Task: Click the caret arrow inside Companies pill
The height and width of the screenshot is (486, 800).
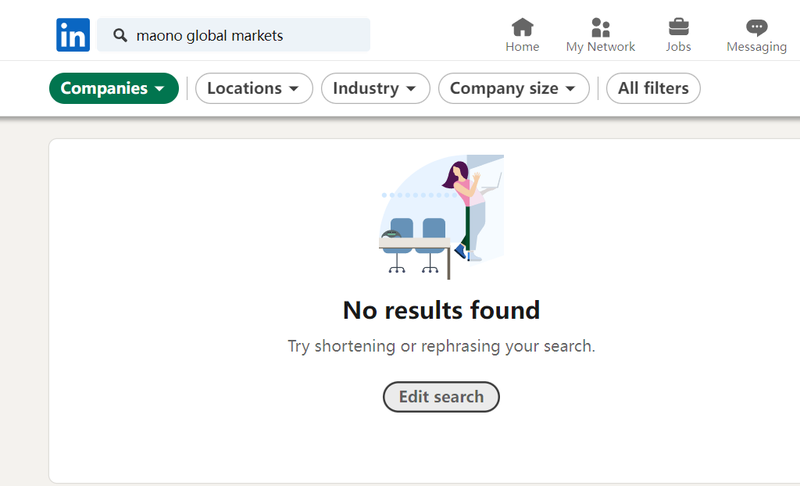Action: tap(160, 89)
